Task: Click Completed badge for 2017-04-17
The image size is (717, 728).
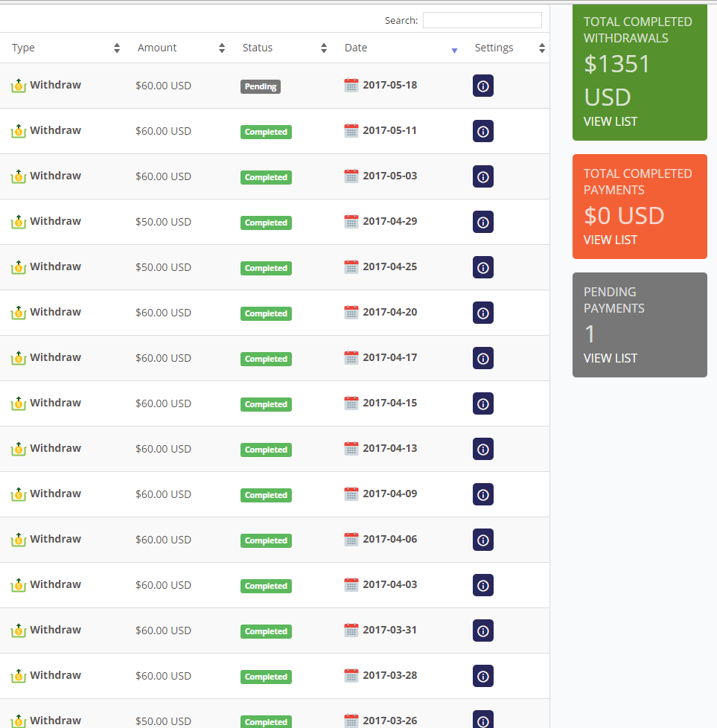Action: (x=266, y=359)
